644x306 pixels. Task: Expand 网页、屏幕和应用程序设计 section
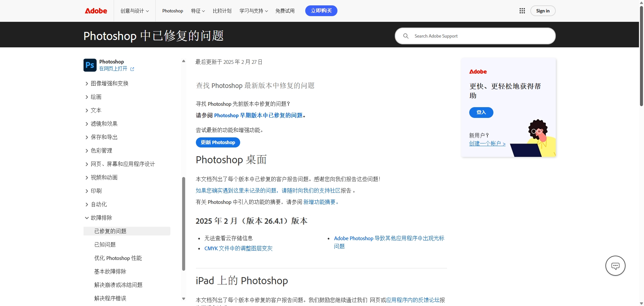(120, 164)
